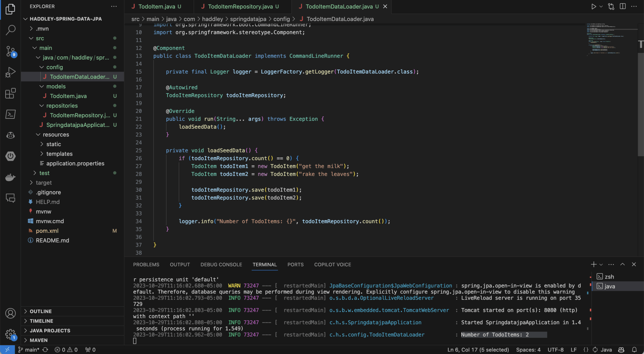Click the Run Java play button
Screen dimensions: 644x354
pos(593,7)
